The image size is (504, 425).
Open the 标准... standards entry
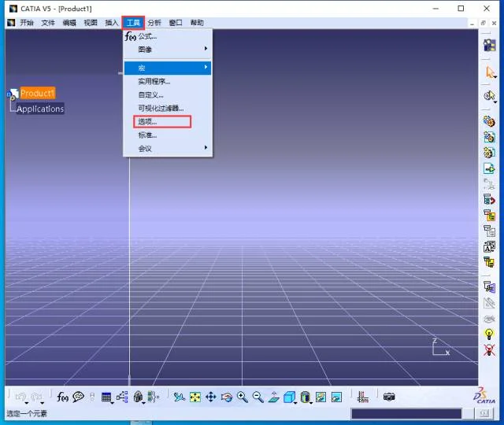point(168,135)
